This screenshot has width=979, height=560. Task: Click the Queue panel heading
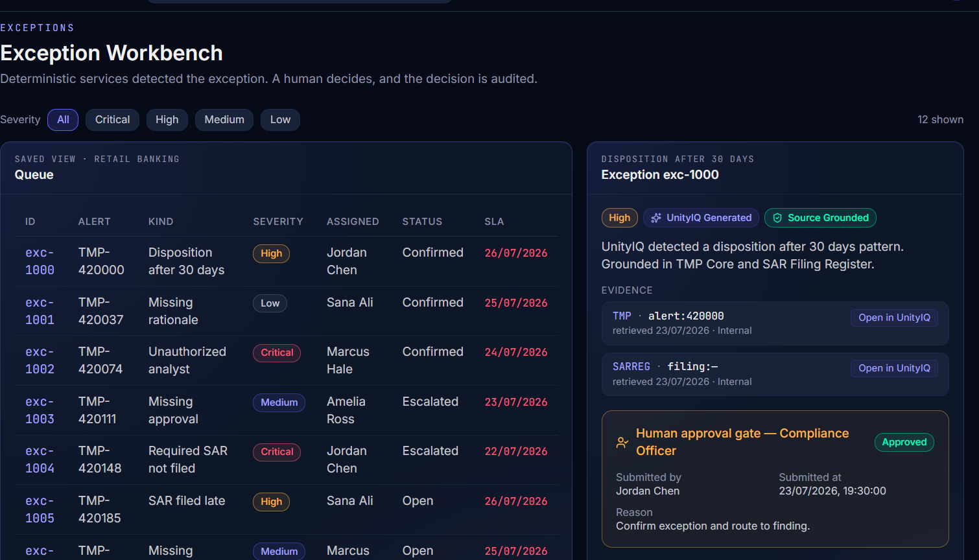click(34, 175)
